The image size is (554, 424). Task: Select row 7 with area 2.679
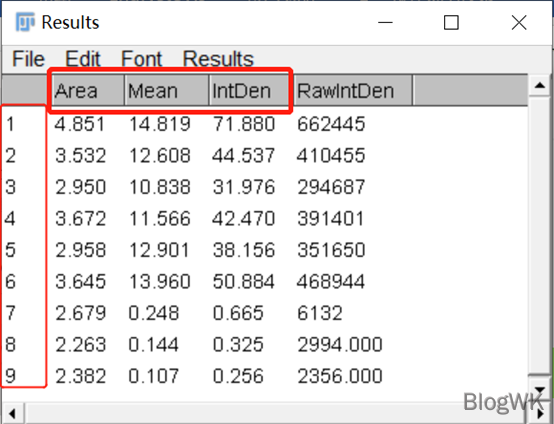pos(265,313)
